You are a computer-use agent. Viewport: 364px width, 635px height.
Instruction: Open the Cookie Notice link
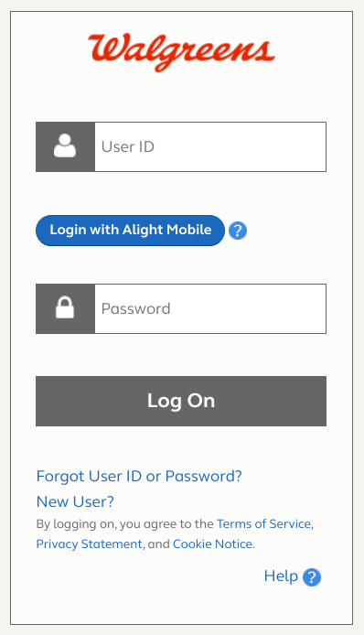pyautogui.click(x=212, y=544)
